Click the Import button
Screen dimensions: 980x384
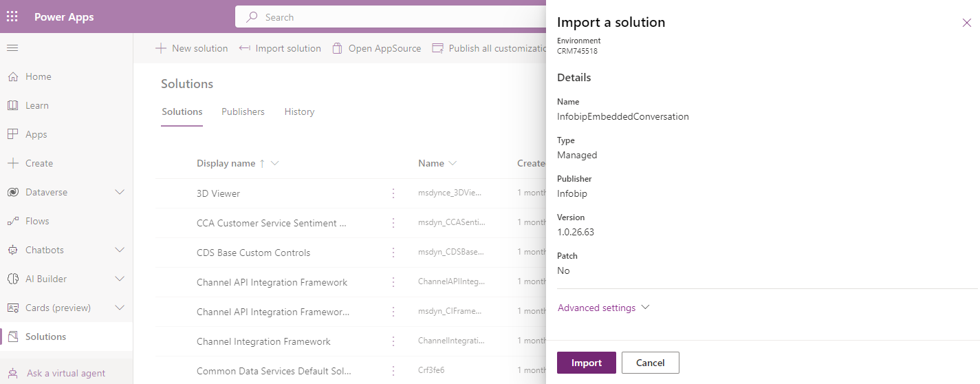pos(587,363)
